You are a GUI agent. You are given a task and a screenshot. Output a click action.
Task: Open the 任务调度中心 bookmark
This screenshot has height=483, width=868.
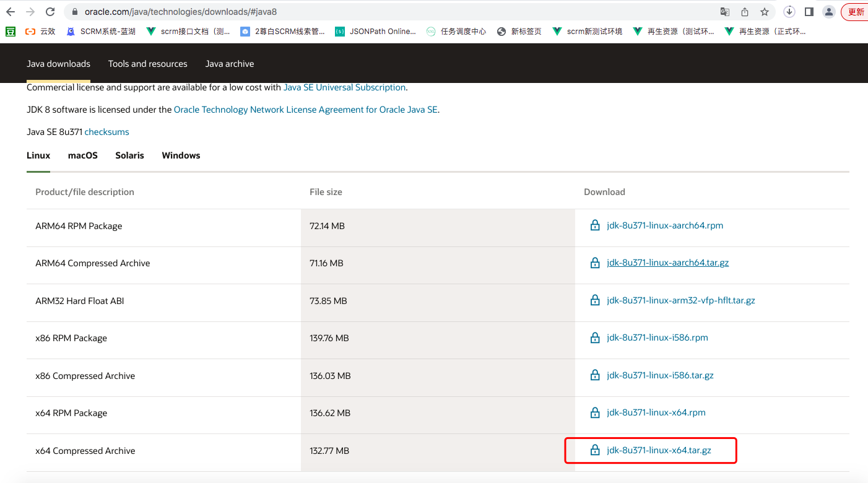(456, 31)
